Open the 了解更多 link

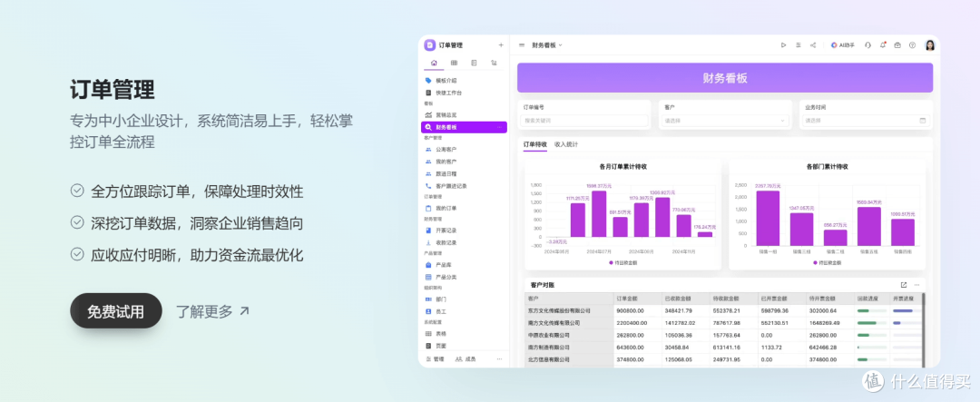pyautogui.click(x=212, y=310)
